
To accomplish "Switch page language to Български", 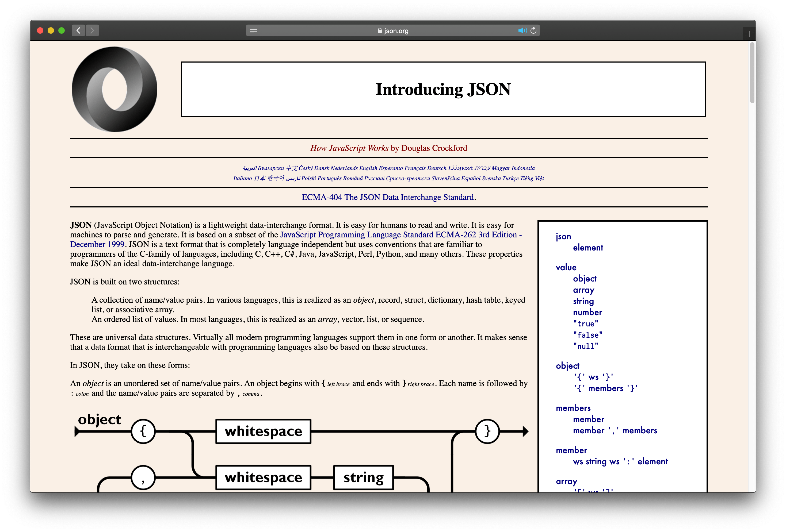I will (270, 168).
